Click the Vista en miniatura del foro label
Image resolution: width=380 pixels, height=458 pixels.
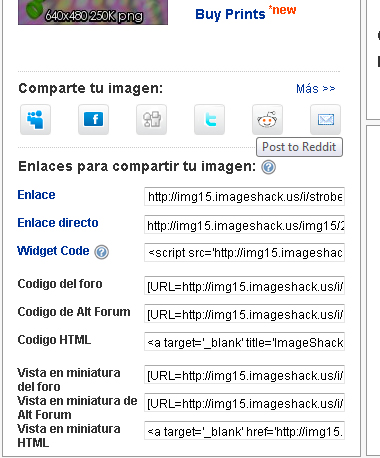point(69,380)
